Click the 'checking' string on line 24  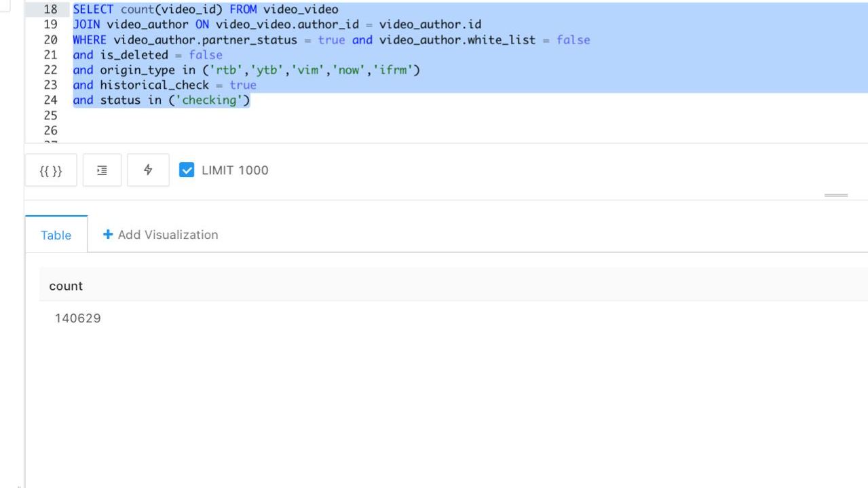click(x=209, y=100)
